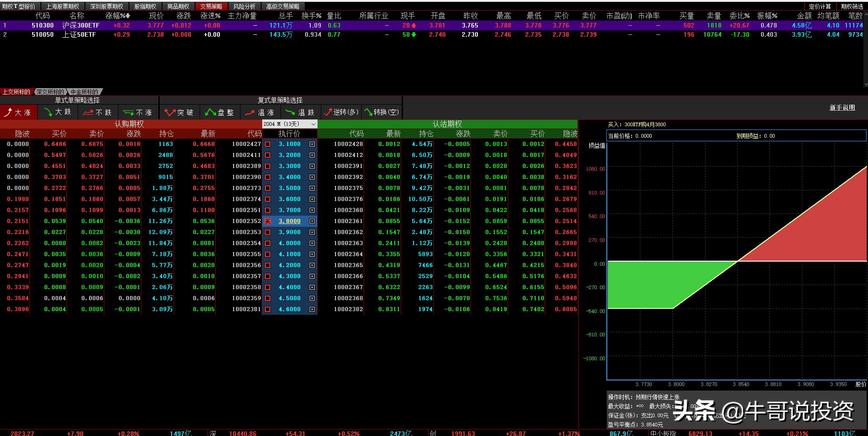Open the 新手说明 beginner guide link
Image resolution: width=868 pixels, height=436 pixels.
(x=842, y=107)
